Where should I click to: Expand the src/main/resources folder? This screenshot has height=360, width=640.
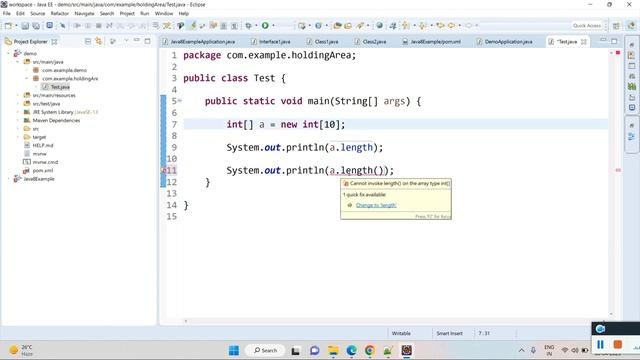18,95
